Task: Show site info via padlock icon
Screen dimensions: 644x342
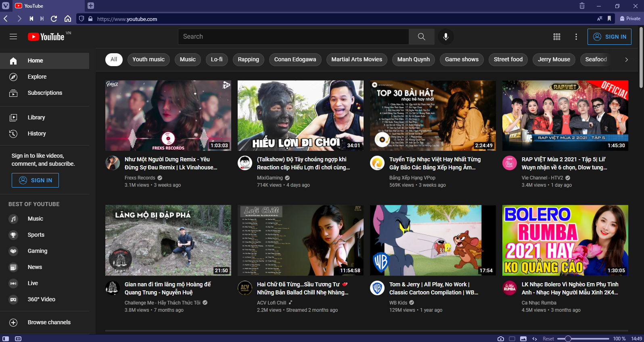Action: pos(90,19)
